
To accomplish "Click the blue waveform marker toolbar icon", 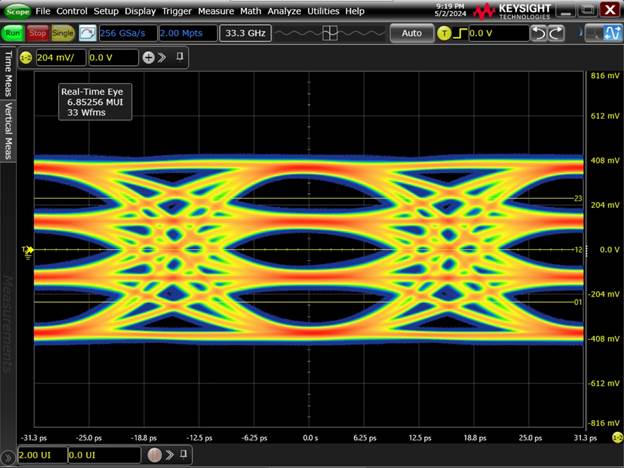I will [612, 33].
